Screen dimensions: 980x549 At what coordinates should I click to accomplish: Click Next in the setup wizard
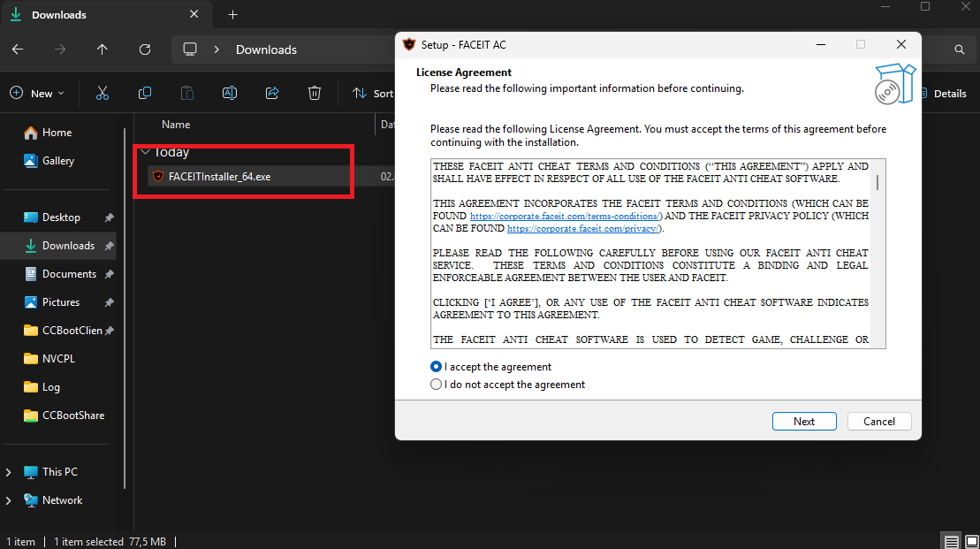pyautogui.click(x=804, y=422)
